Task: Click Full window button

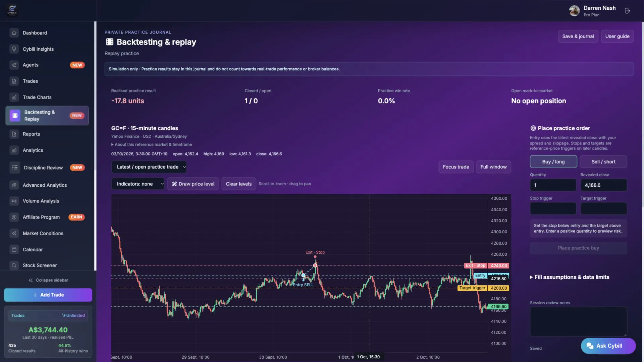Action: tap(493, 167)
